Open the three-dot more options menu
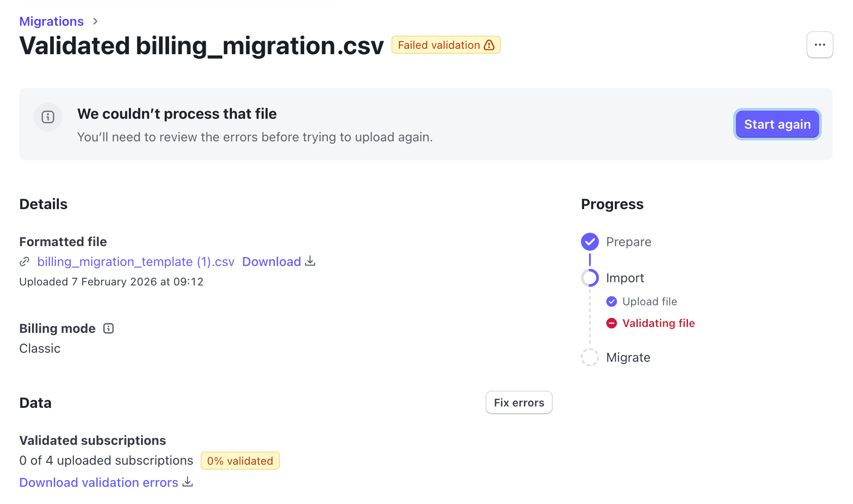 tap(820, 45)
